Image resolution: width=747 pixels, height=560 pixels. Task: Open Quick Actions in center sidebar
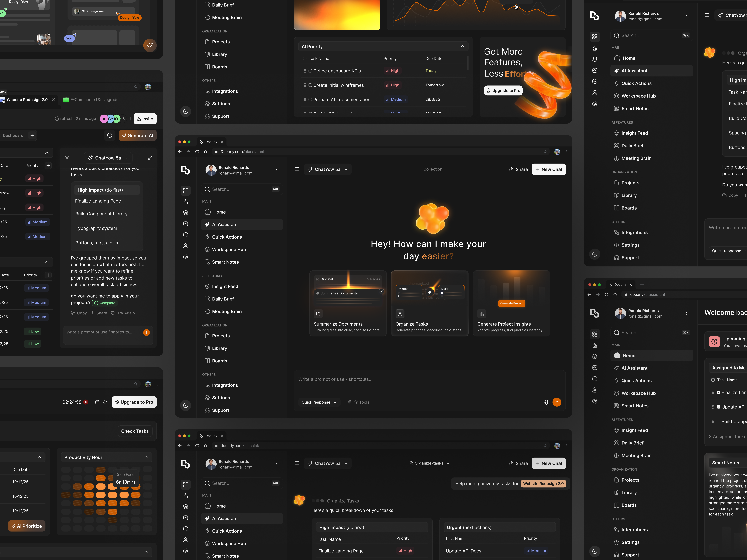click(x=242, y=237)
